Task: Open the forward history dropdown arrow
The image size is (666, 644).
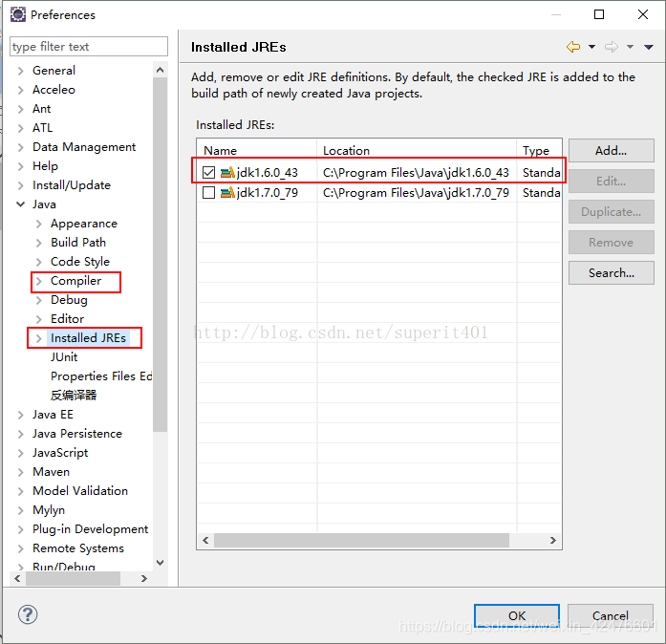Action: [x=631, y=47]
